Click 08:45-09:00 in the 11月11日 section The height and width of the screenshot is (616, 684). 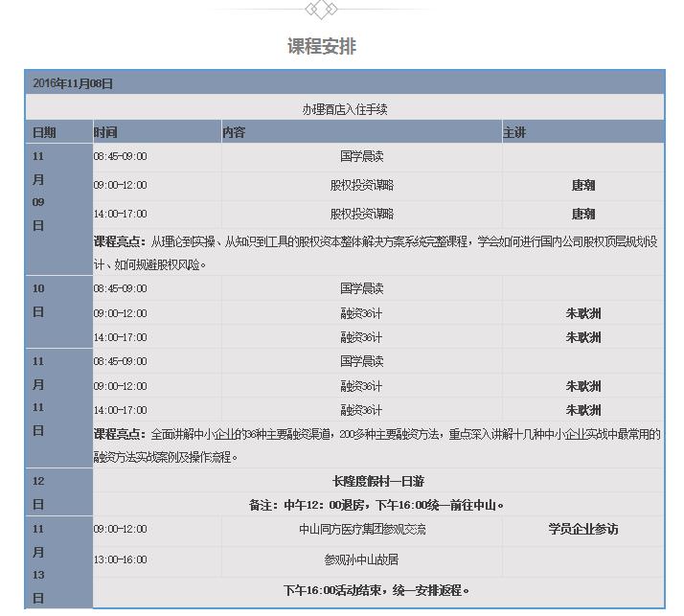point(121,361)
